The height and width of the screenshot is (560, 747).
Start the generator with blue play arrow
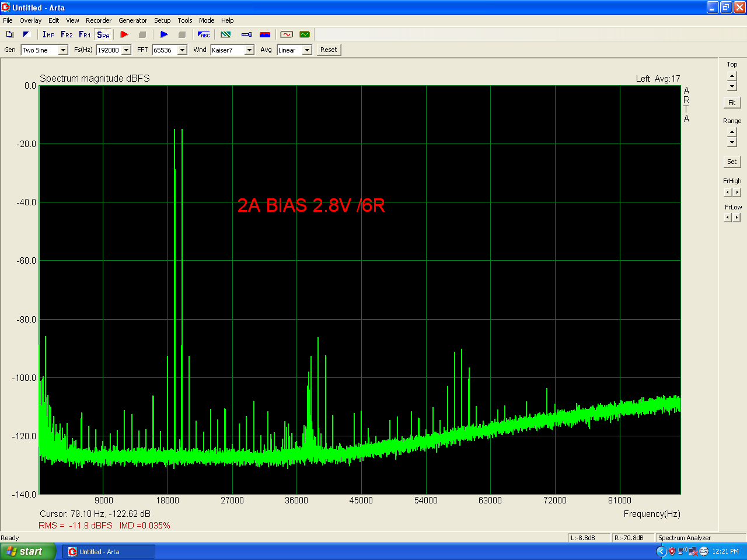pos(164,34)
